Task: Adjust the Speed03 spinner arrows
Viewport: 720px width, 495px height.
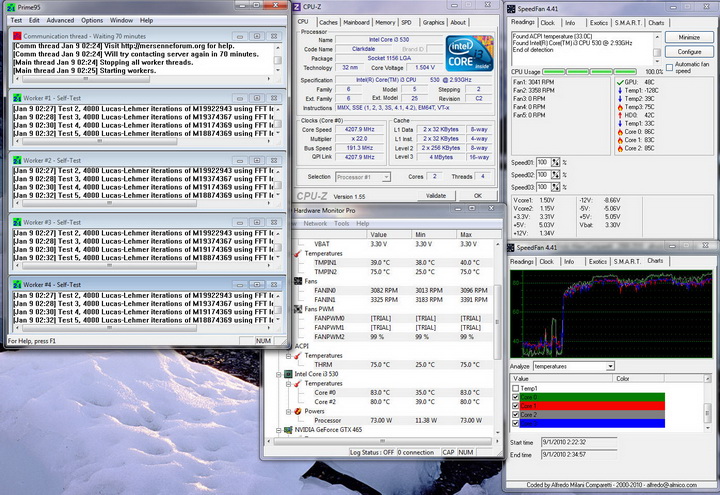Action: pyautogui.click(x=556, y=187)
